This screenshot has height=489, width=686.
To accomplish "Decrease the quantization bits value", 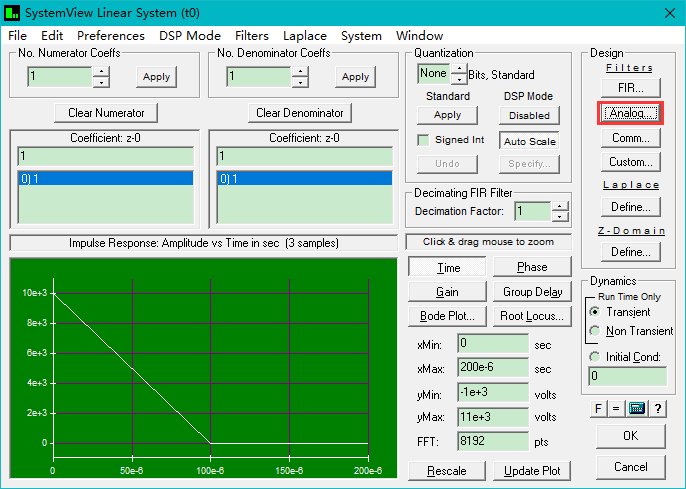I will pos(458,79).
